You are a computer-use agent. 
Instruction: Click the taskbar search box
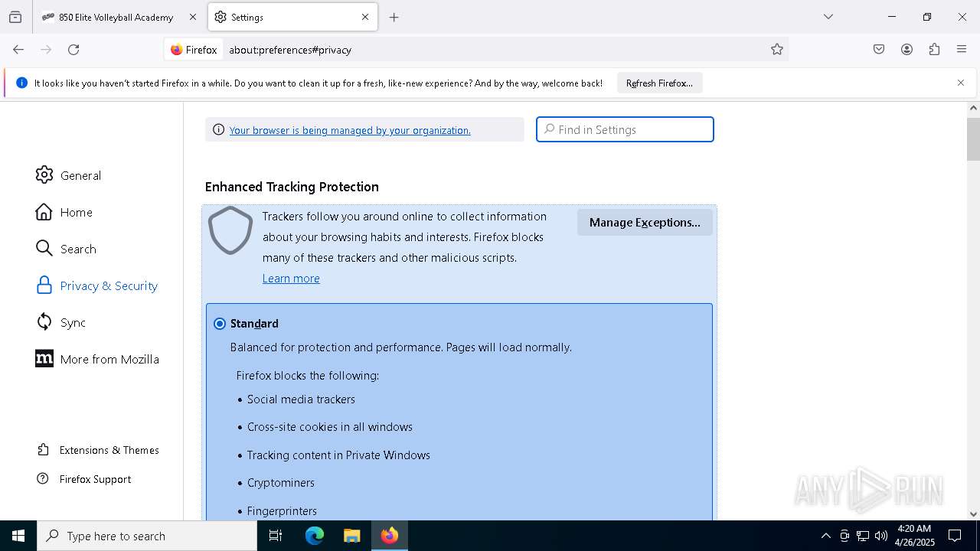147,536
